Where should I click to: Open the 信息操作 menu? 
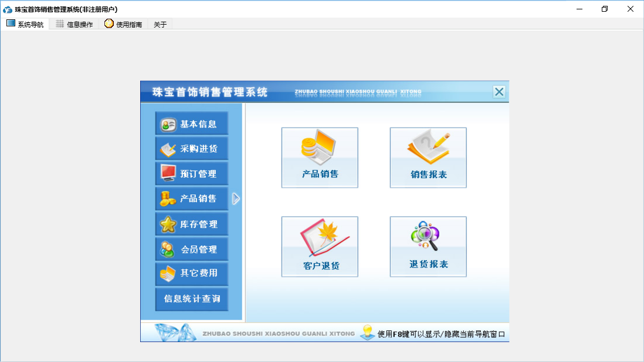74,24
